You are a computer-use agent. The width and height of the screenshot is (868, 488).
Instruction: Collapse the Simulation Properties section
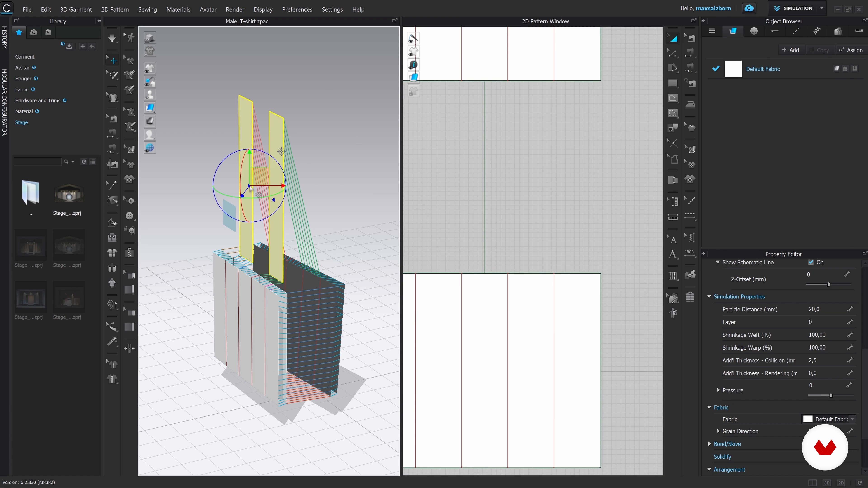[x=709, y=296]
